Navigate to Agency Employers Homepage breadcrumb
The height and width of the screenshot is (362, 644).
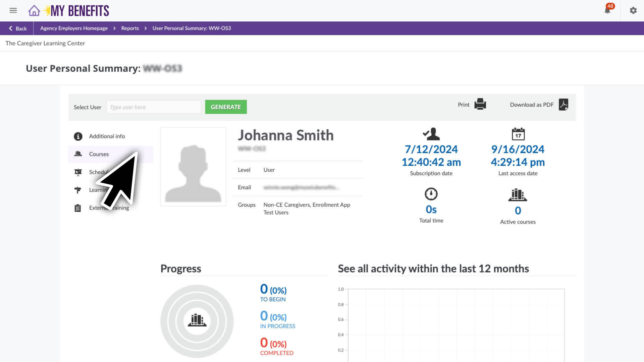tap(74, 28)
